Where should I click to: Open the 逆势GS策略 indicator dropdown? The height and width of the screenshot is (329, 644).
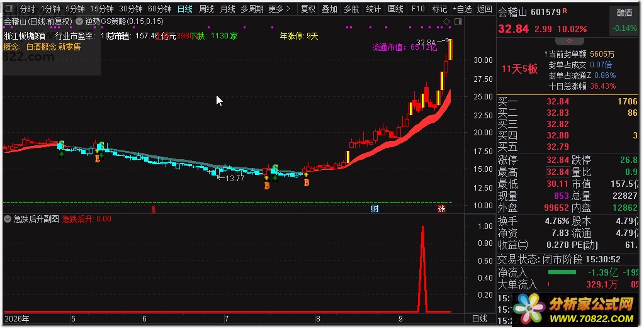[79, 21]
